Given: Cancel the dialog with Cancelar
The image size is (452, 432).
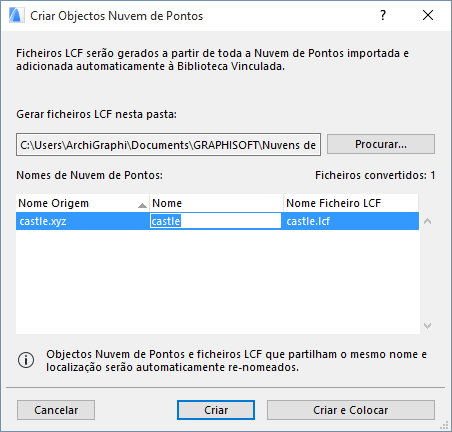Looking at the screenshot, I should tap(56, 410).
